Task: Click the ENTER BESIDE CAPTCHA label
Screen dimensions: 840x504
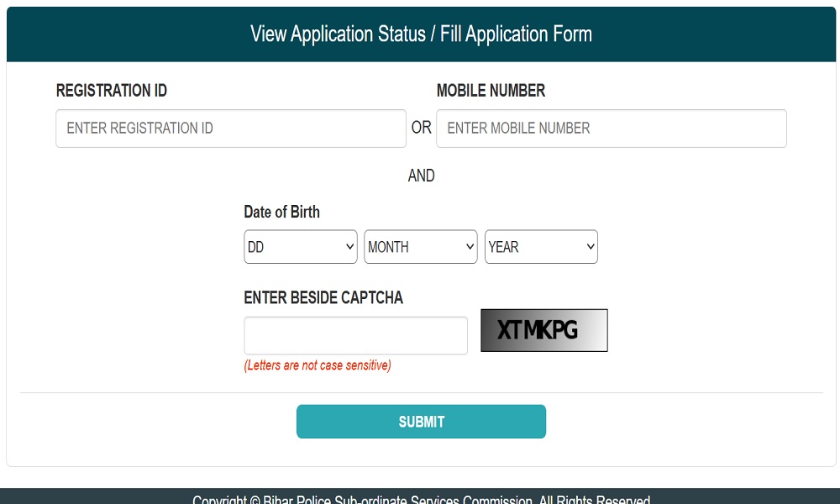Action: point(323,298)
